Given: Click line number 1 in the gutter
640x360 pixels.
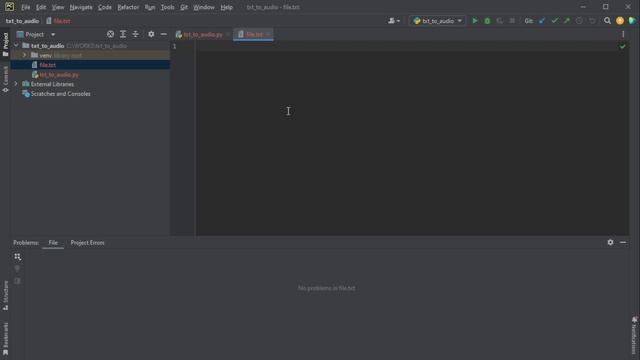Looking at the screenshot, I should [175, 46].
